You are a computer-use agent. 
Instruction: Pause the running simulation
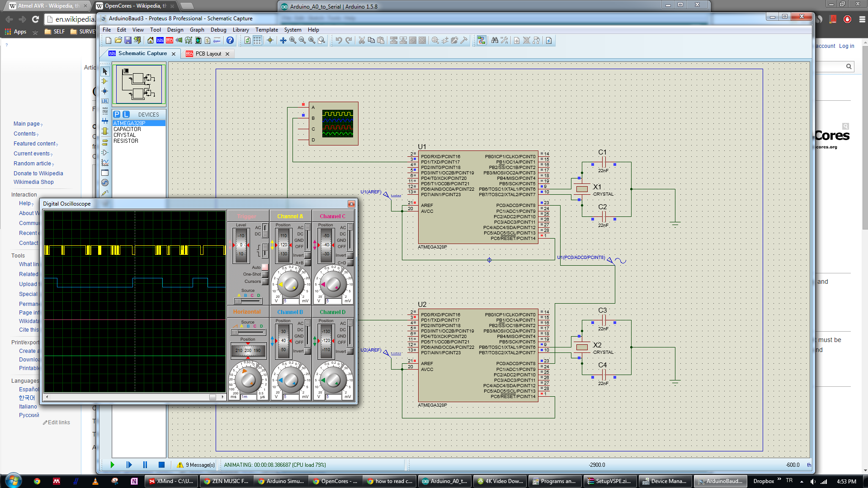coord(145,465)
